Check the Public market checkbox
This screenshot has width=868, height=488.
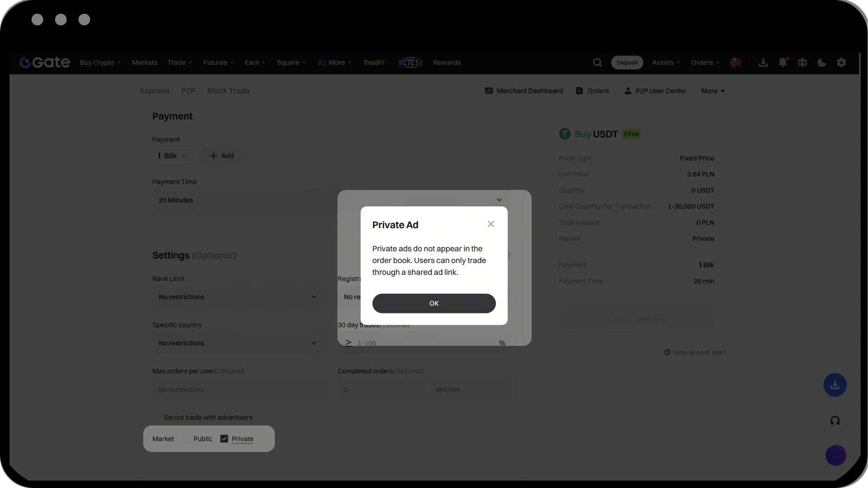pos(186,439)
